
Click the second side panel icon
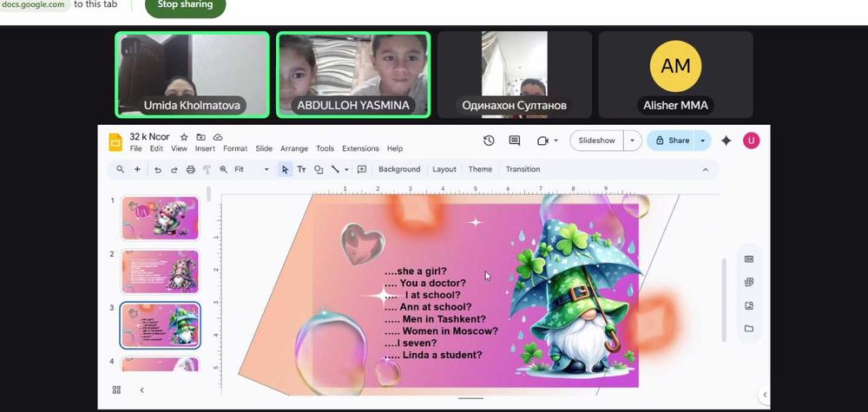pyautogui.click(x=749, y=282)
